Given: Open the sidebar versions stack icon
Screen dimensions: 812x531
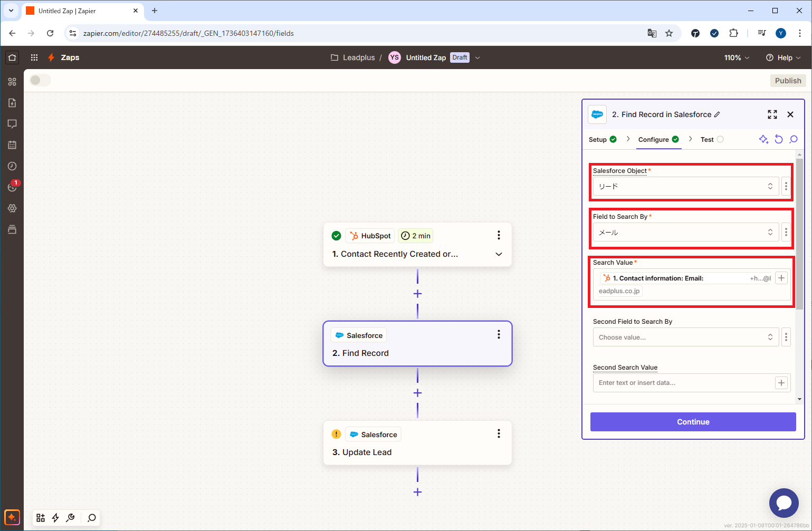Looking at the screenshot, I should (12, 229).
